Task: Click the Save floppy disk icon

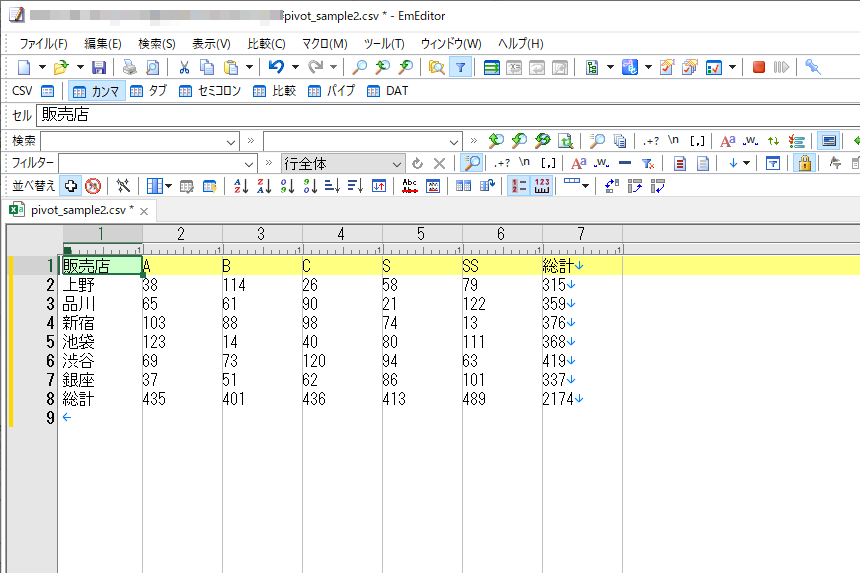Action: (99, 67)
